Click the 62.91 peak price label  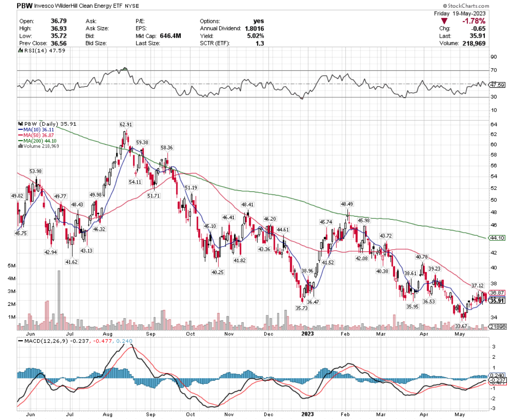126,125
